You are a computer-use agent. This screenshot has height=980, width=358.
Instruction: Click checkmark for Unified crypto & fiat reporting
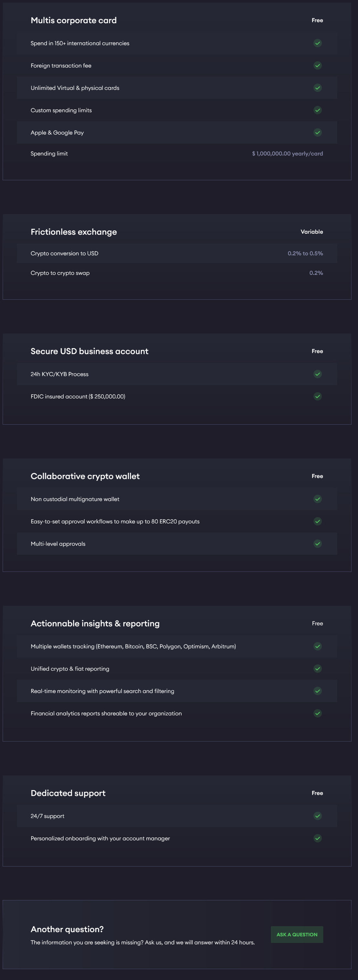[x=318, y=668]
